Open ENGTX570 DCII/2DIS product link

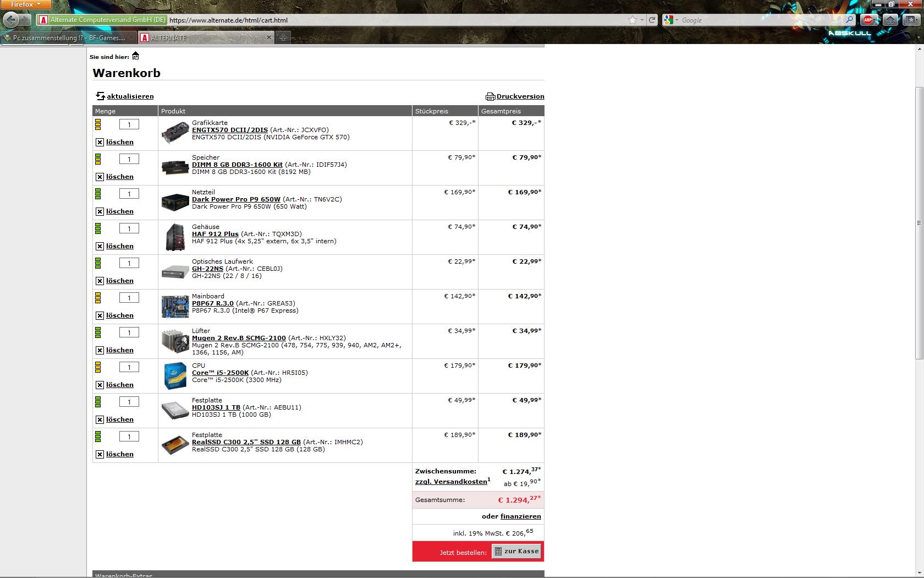click(x=230, y=130)
